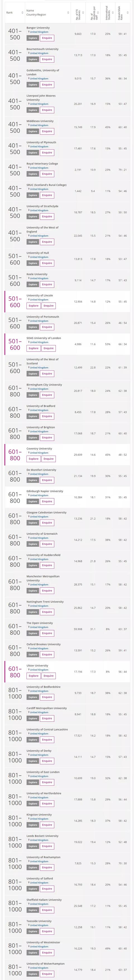Click location pin under Keele University
Viewport: 134px width, 980px height.
[28, 278]
